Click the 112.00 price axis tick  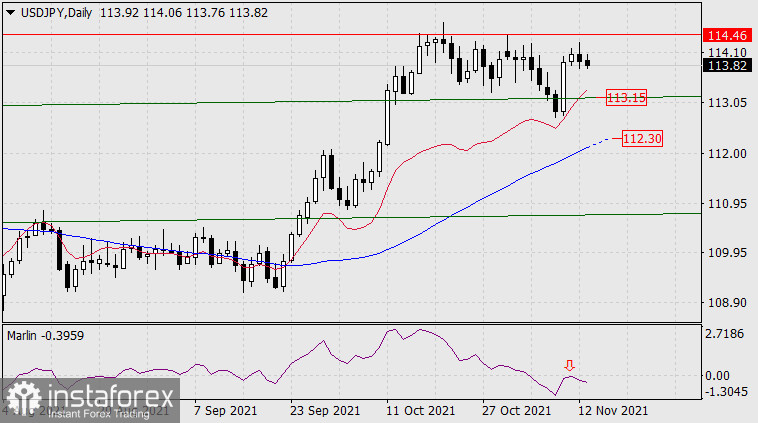726,153
